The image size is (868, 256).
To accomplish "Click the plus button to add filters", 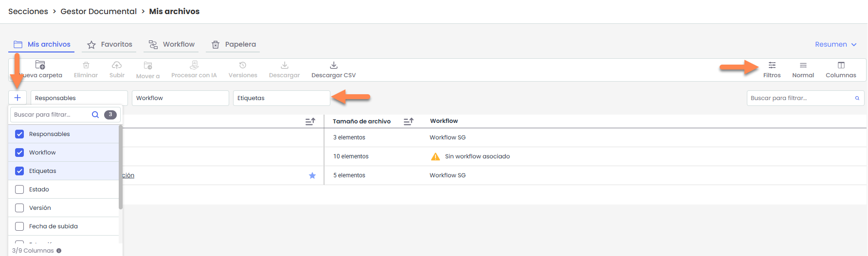I will click(x=18, y=98).
